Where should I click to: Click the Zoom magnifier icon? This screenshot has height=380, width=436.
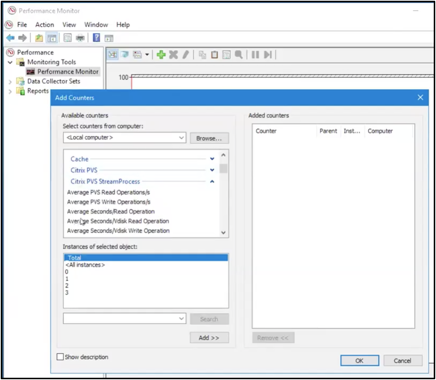[x=239, y=54]
